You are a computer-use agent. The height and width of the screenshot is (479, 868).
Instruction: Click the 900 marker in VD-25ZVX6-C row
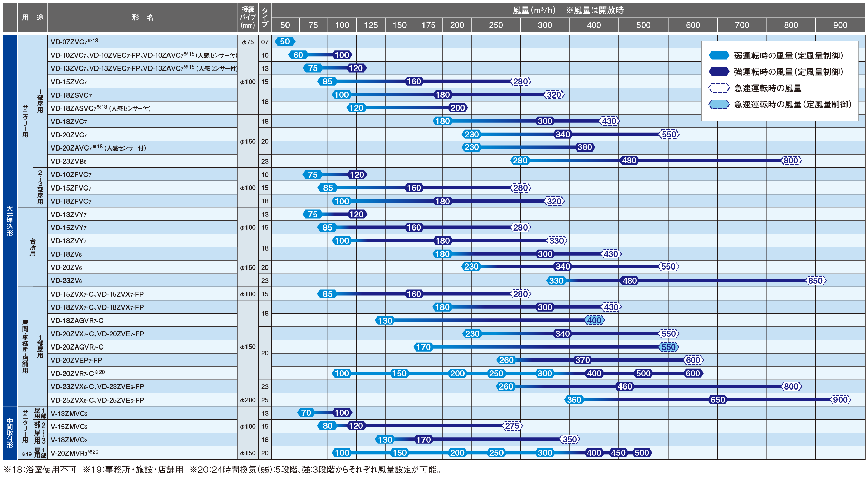pyautogui.click(x=840, y=400)
